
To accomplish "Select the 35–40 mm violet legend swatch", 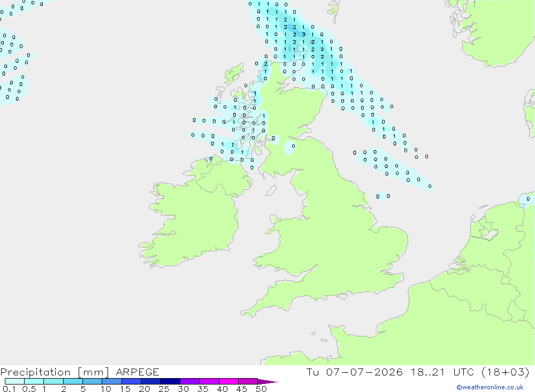I will (x=209, y=381).
